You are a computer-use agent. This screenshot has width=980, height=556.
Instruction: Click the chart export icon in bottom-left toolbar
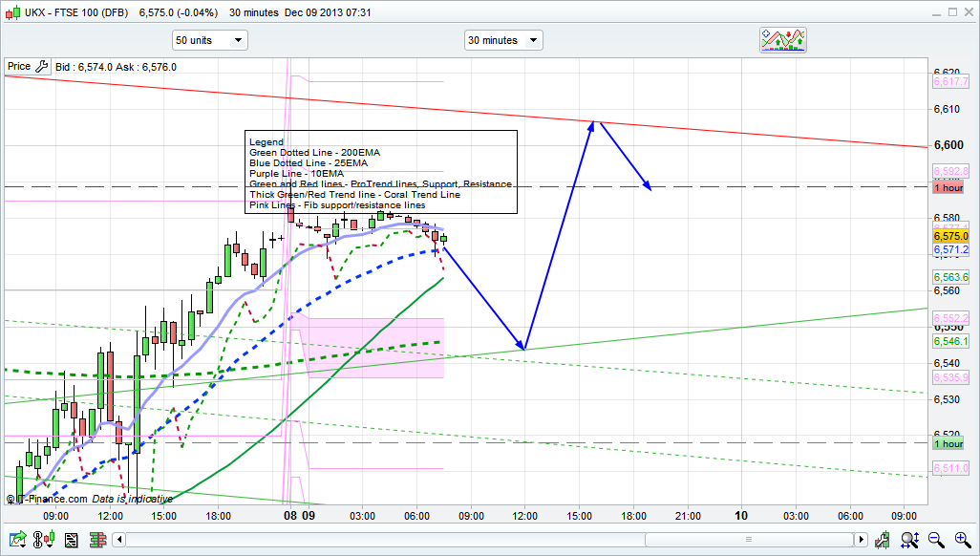[x=17, y=541]
